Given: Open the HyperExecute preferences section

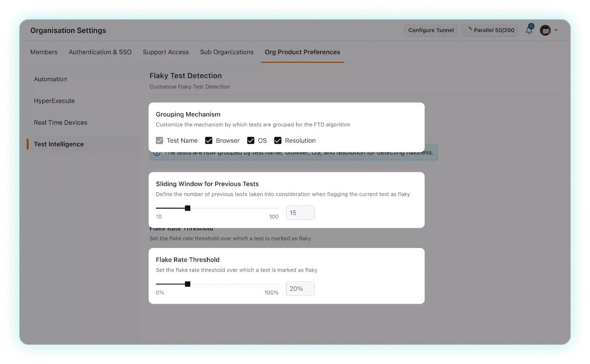Looking at the screenshot, I should click(54, 101).
